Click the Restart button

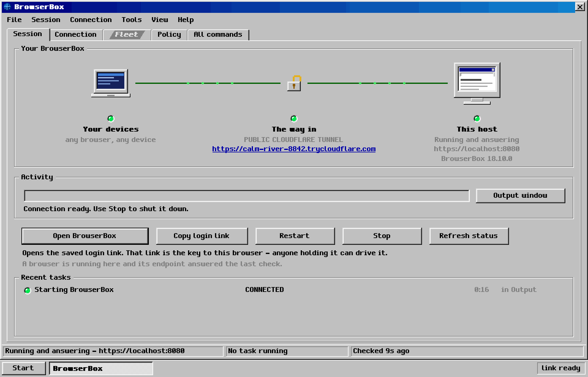[295, 236]
